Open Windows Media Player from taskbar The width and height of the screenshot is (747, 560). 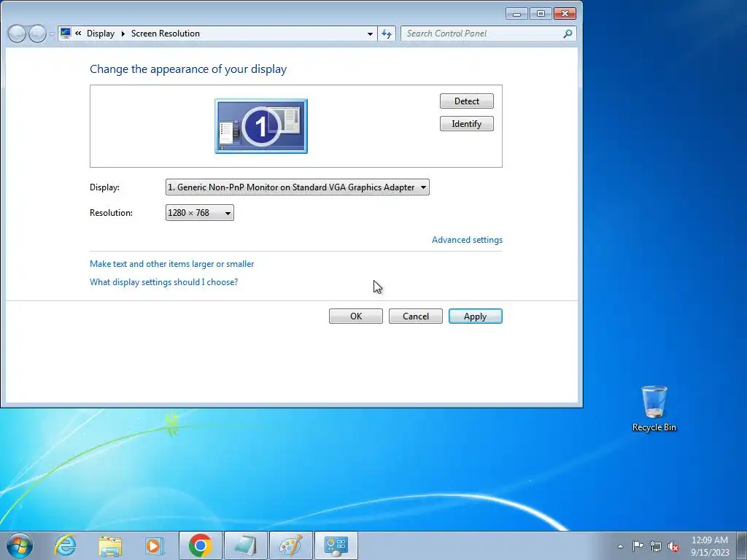click(155, 545)
